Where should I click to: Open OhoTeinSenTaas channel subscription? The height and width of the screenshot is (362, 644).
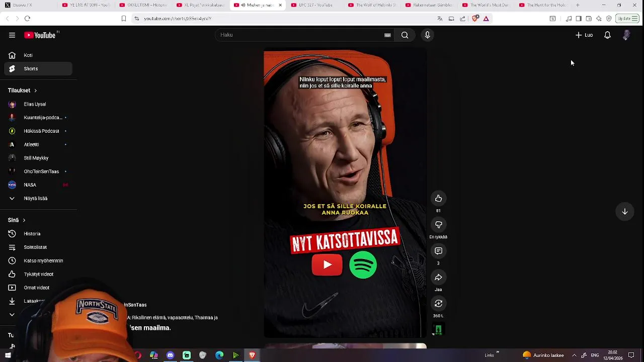pos(38,171)
